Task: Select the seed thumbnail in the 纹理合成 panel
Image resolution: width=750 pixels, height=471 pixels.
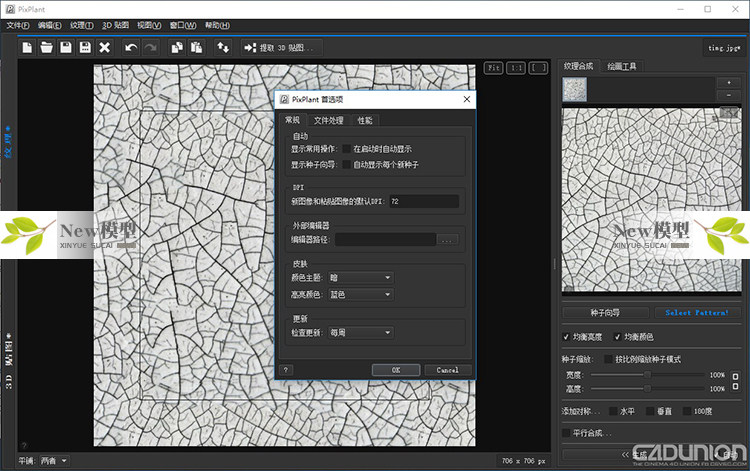Action: click(574, 89)
